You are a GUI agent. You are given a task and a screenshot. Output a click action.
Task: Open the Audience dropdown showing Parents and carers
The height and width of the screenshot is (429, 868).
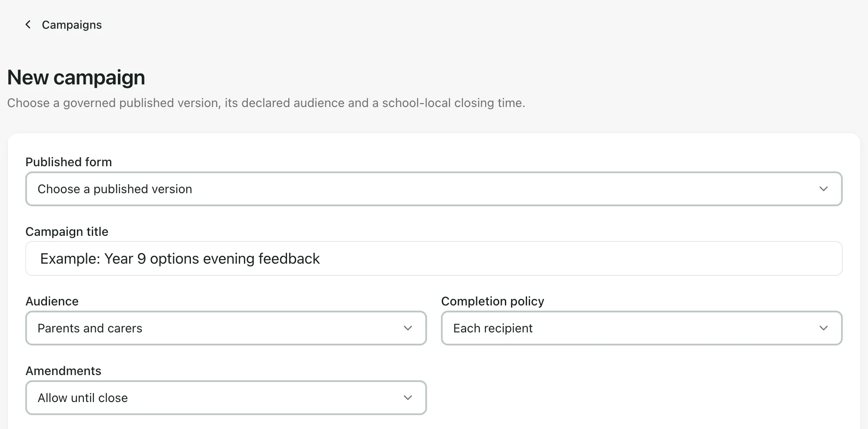[x=226, y=328]
